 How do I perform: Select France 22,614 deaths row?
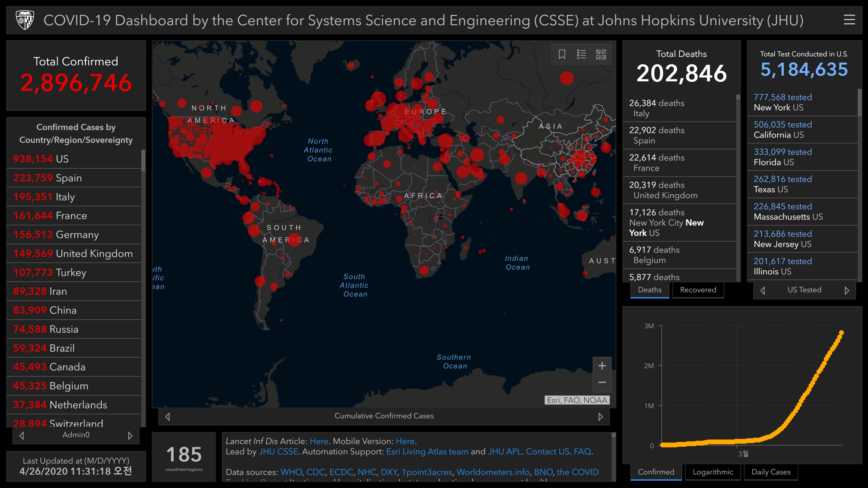point(679,163)
